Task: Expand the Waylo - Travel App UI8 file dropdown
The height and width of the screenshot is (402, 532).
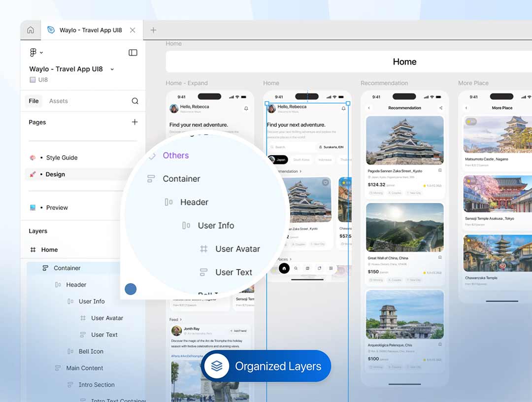Action: click(x=112, y=69)
